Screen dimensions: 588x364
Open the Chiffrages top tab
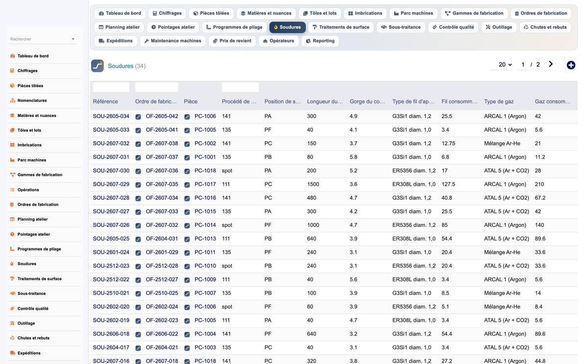coord(167,13)
